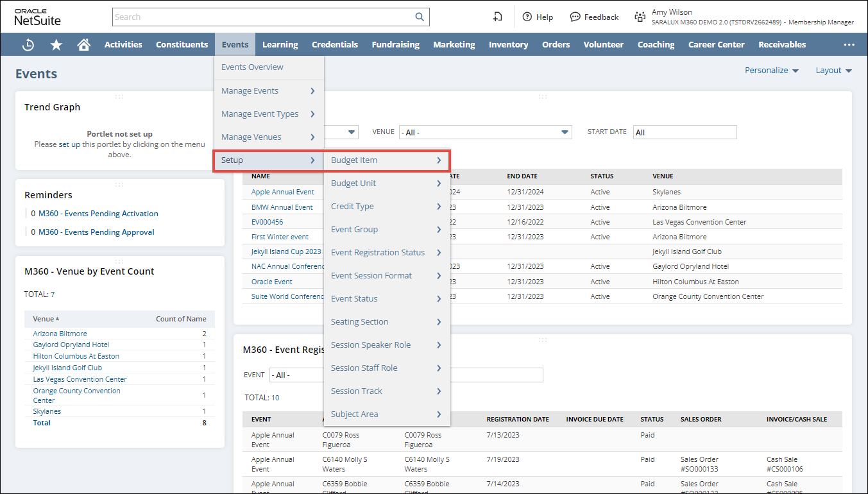Choose Event Status in the Setup submenu
The image size is (868, 494).
(354, 299)
